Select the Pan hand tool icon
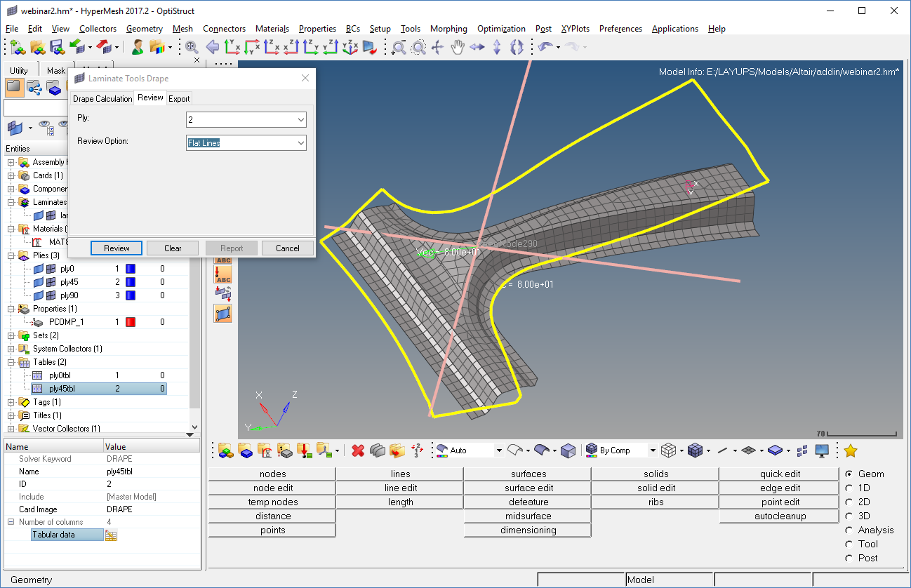Screen dimensions: 911x588 coord(458,47)
